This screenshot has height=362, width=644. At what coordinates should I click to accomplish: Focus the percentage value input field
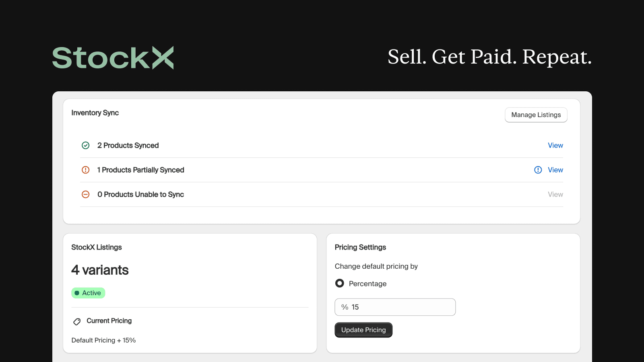[x=400, y=307]
